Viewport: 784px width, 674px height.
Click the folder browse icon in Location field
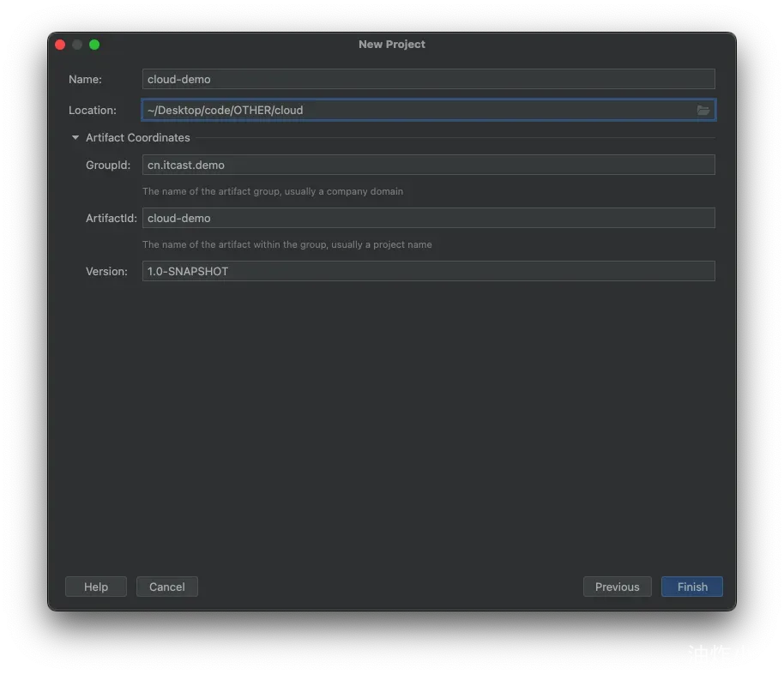click(x=703, y=110)
